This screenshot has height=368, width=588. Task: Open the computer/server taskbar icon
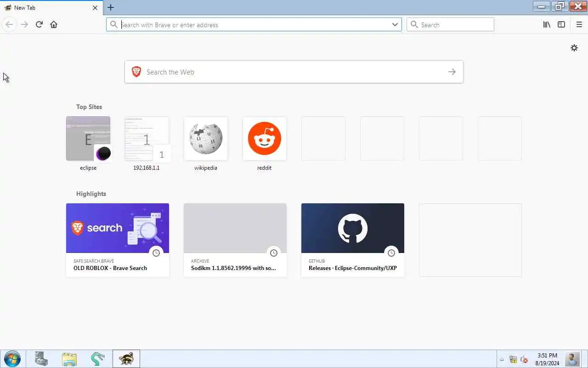41,359
